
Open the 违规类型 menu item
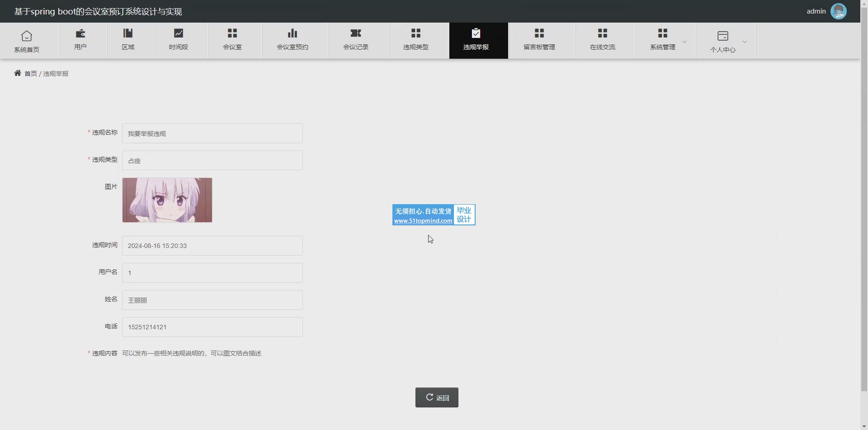[x=416, y=40]
